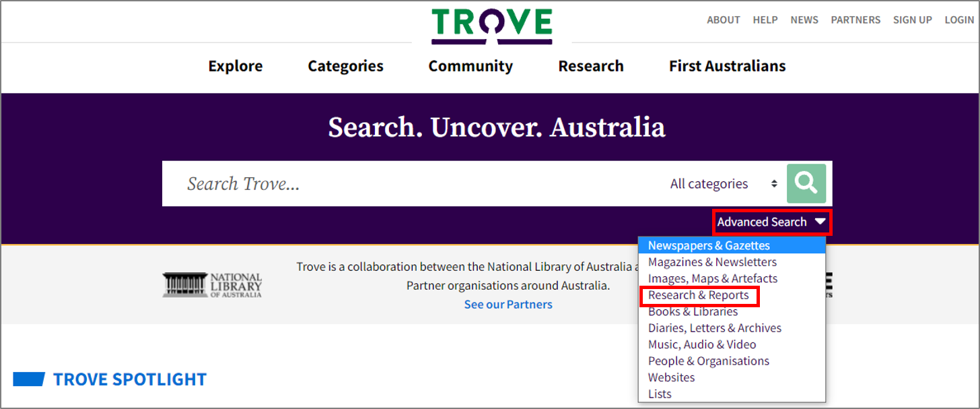The image size is (980, 409).
Task: Click the TROVE SPOTLIGHT heading
Action: pos(130,379)
